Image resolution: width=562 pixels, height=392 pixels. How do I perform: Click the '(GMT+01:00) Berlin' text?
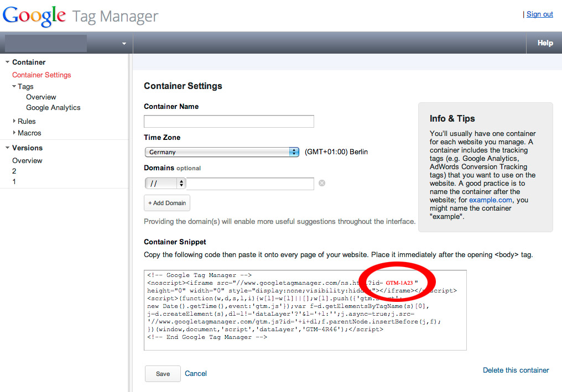[336, 152]
